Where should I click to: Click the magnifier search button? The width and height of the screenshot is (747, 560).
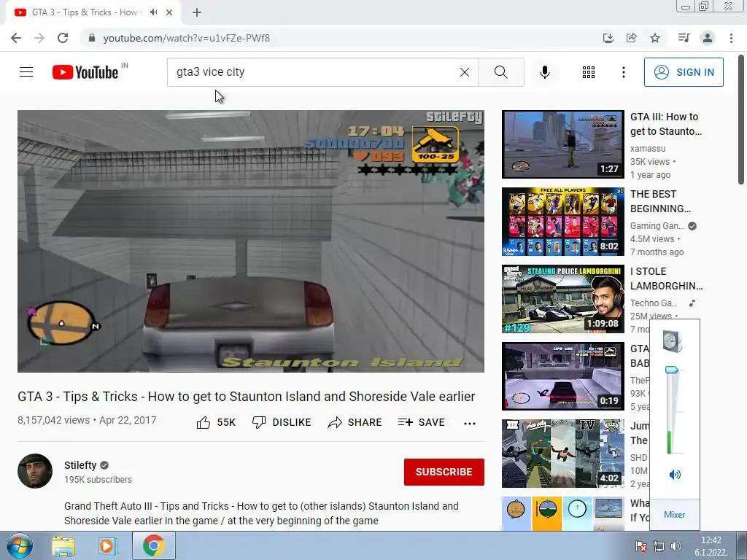(x=500, y=72)
